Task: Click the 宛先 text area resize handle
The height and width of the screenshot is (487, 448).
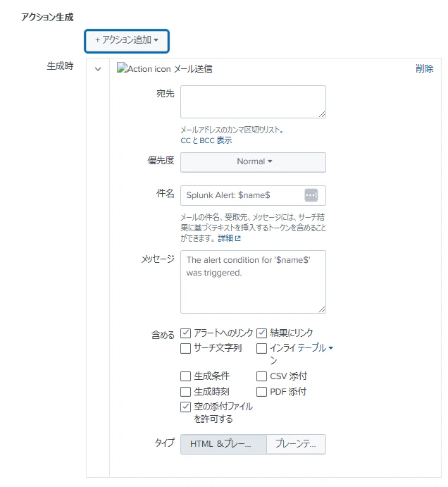Action: (322, 114)
